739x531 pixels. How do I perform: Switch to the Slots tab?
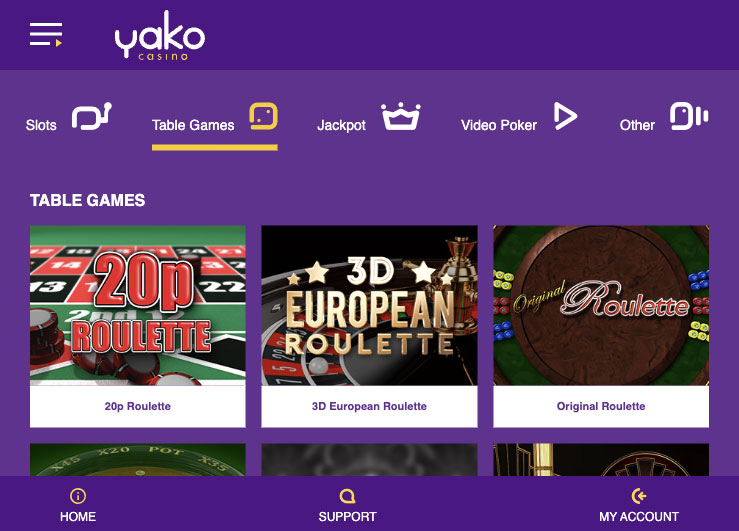(x=41, y=125)
